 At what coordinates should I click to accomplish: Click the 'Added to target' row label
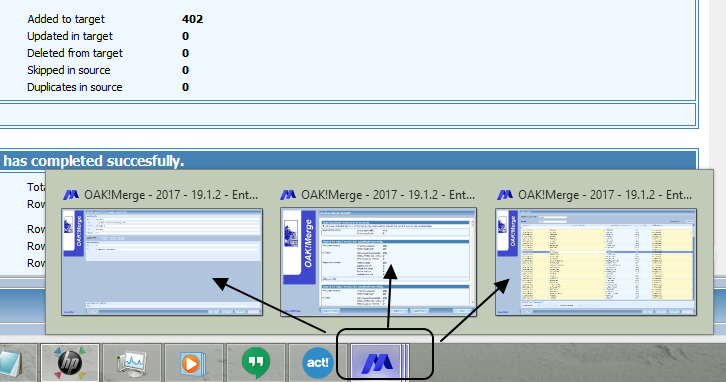coord(66,19)
